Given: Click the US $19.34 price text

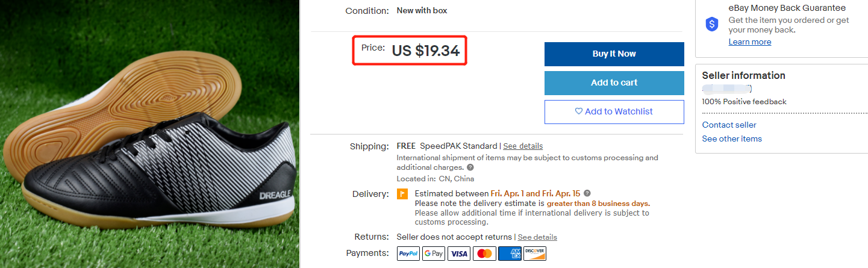Looking at the screenshot, I should coord(425,51).
